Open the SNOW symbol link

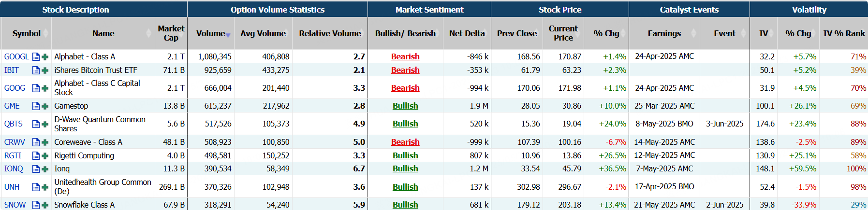click(15, 205)
